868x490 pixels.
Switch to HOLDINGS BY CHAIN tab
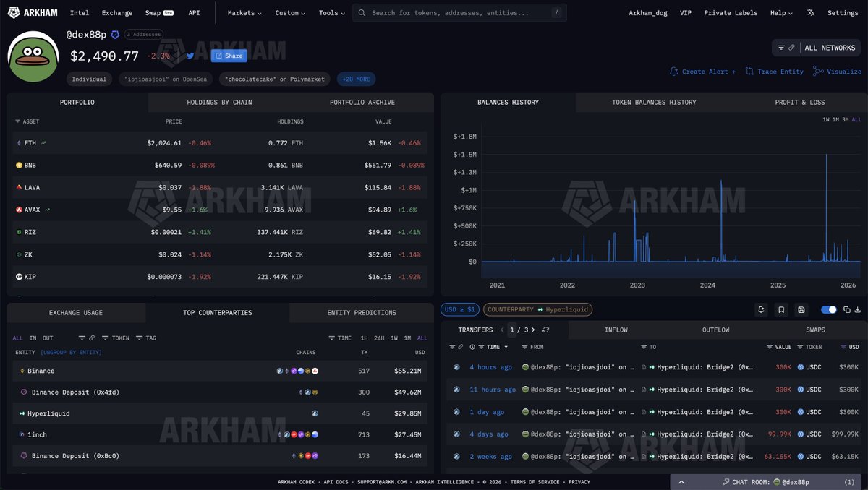(219, 102)
